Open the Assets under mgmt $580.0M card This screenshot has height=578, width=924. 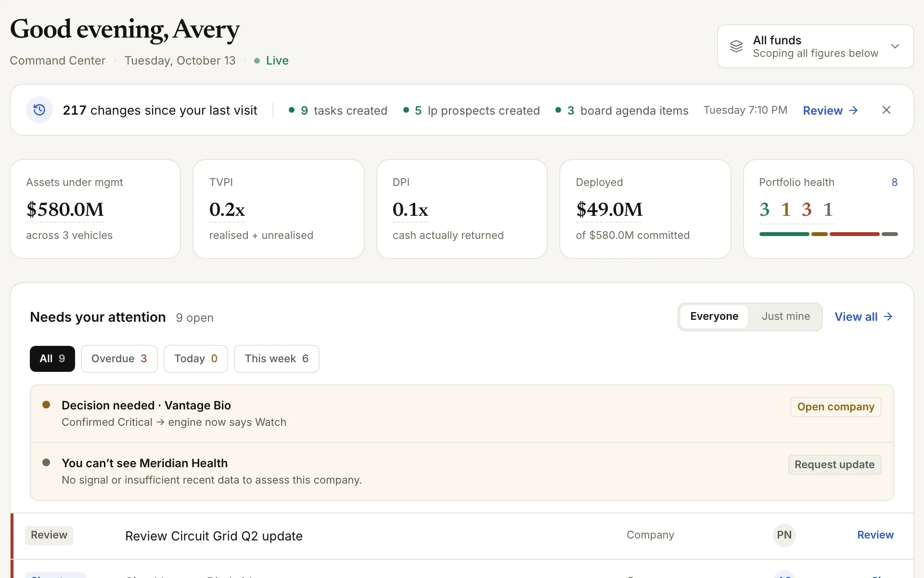click(95, 209)
